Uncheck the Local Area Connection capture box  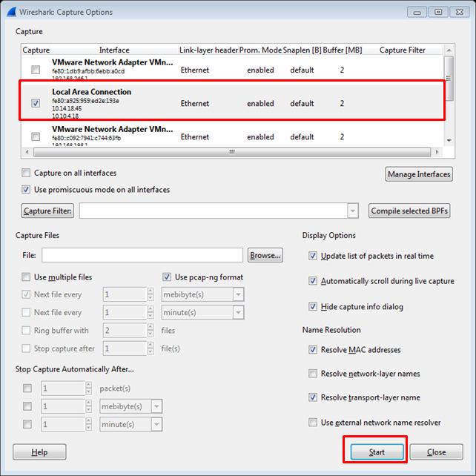click(x=36, y=103)
